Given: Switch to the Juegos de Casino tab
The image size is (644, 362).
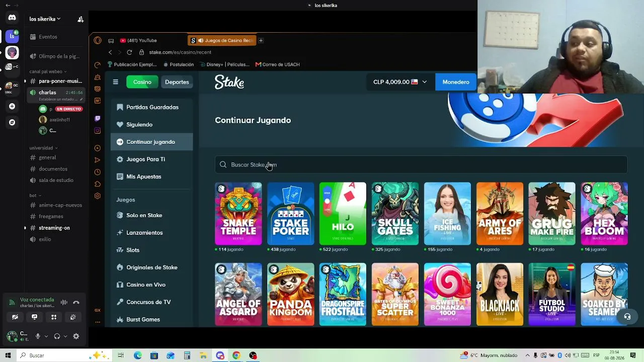Looking at the screenshot, I should 222,41.
